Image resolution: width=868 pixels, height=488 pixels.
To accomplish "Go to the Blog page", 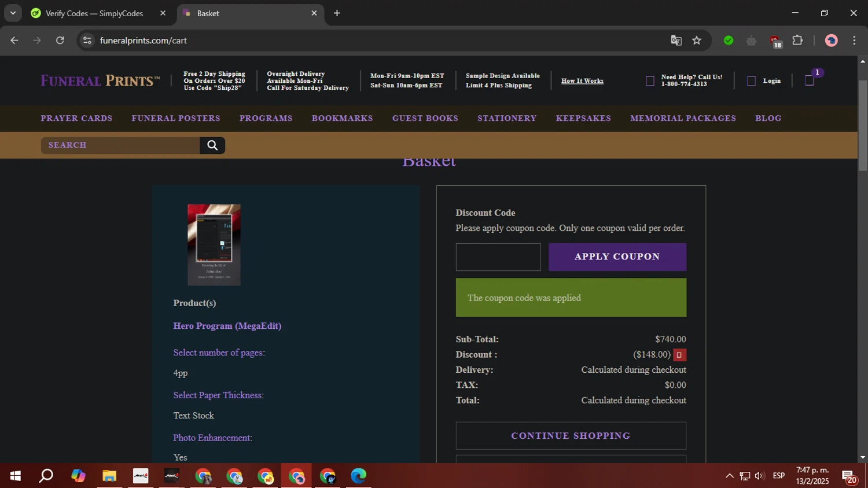I will 768,118.
